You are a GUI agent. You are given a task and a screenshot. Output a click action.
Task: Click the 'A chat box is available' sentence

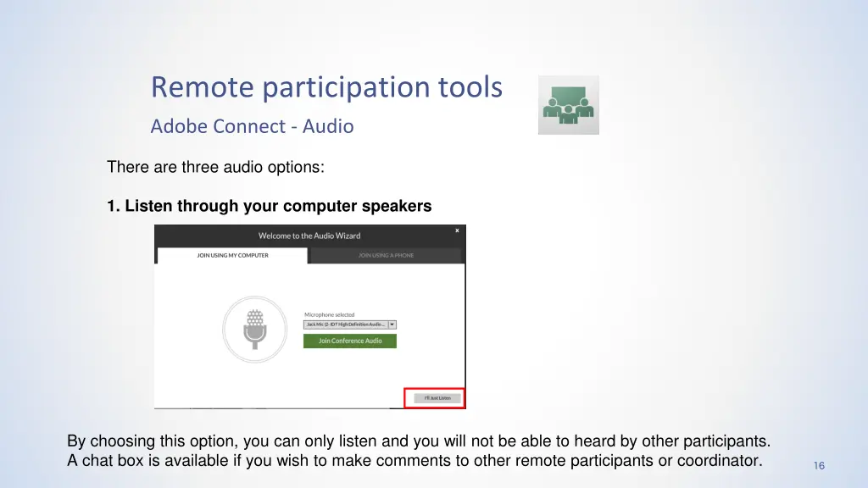(x=415, y=460)
